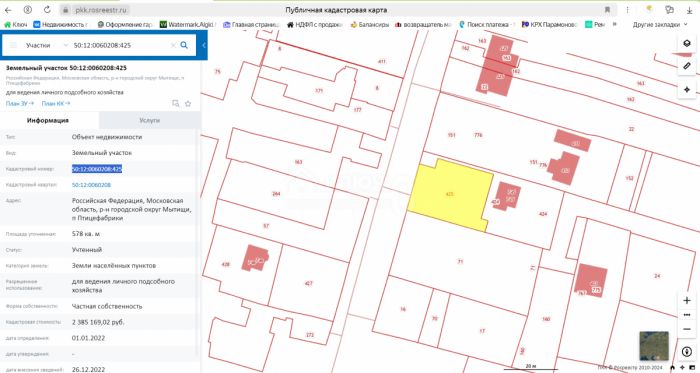This screenshot has width=700, height=373.
Task: Click the yellow highlighted parcel 425
Action: point(451,194)
